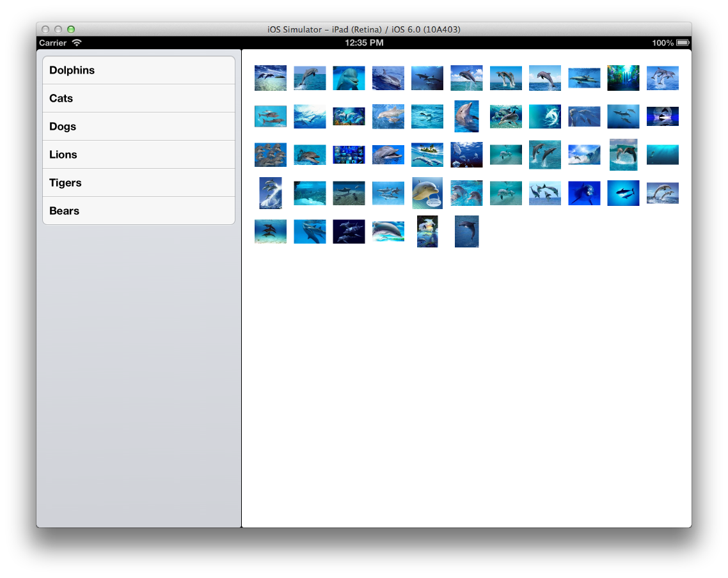The image size is (728, 578).
Task: Open the dark moon reflection thumbnail
Action: pyautogui.click(x=662, y=116)
